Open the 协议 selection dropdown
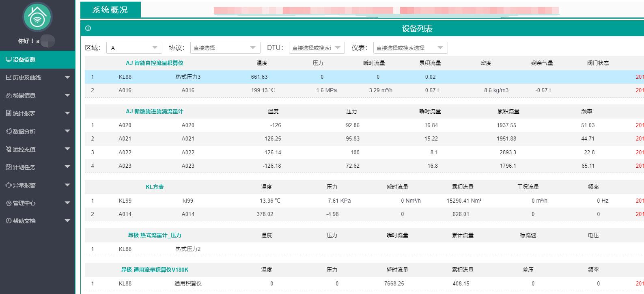 coord(225,48)
